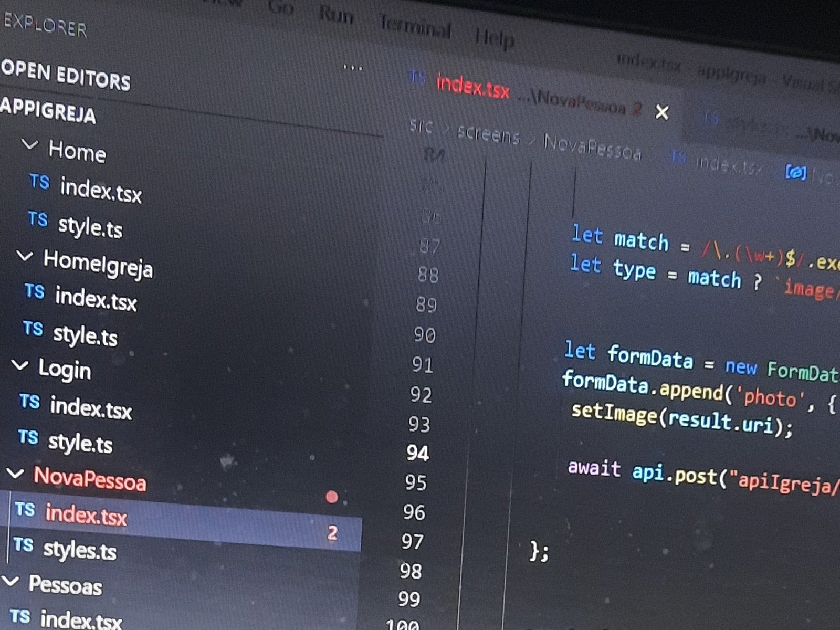This screenshot has width=840, height=630.
Task: Click TS icon beside HomeIgreja style.ts
Action: [x=33, y=329]
